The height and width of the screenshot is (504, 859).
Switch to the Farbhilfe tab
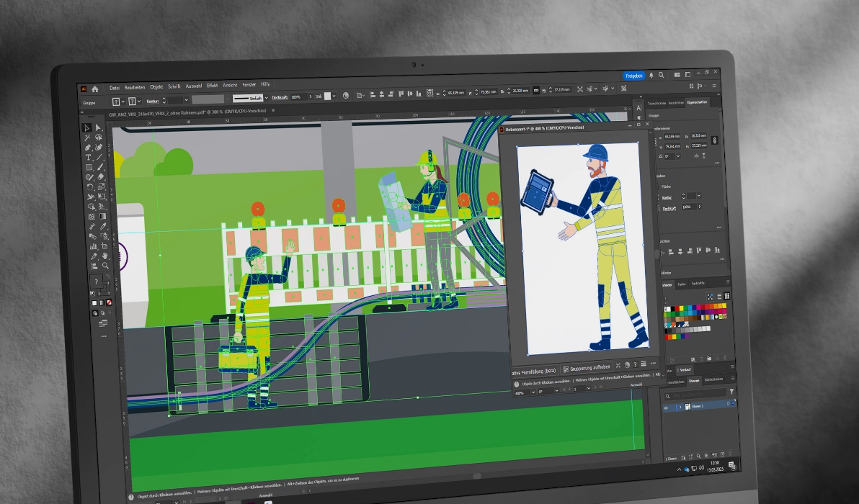[698, 284]
